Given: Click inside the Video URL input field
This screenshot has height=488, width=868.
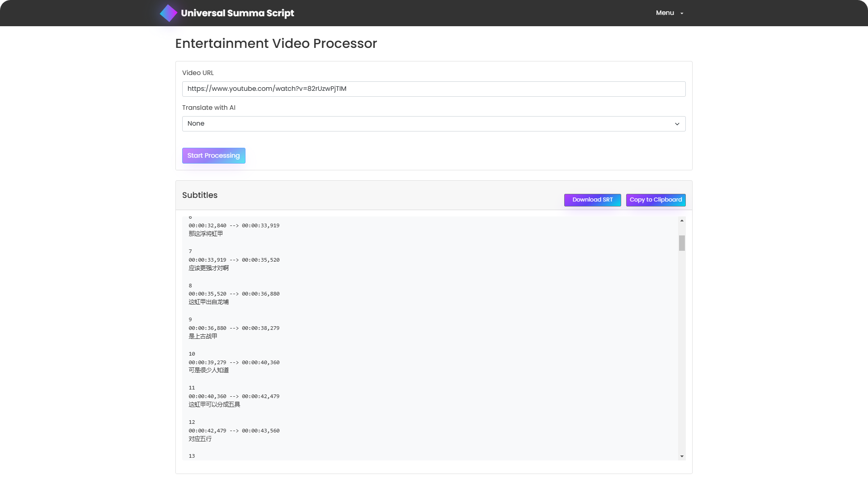Looking at the screenshot, I should tap(433, 89).
